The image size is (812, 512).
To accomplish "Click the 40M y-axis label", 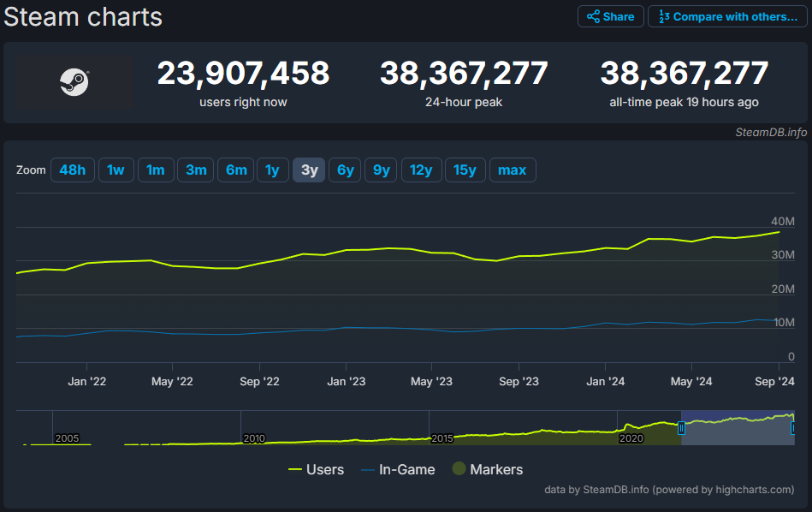I will 783,221.
